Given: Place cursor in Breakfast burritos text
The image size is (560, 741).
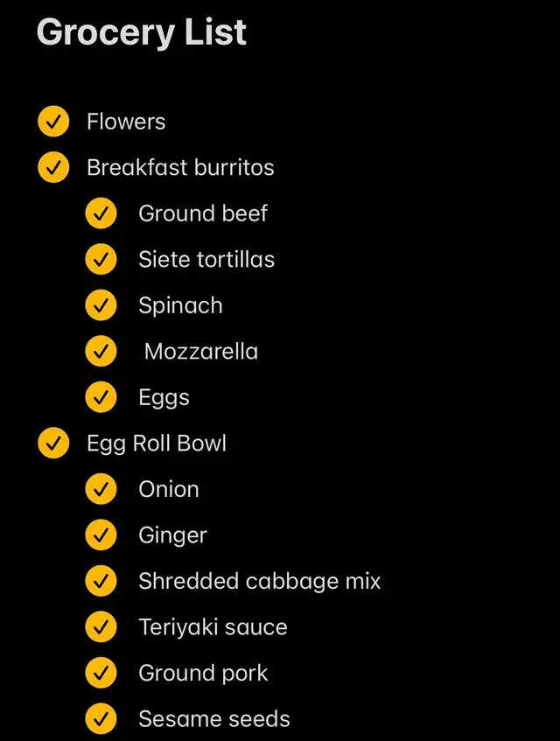Looking at the screenshot, I should pyautogui.click(x=180, y=168).
